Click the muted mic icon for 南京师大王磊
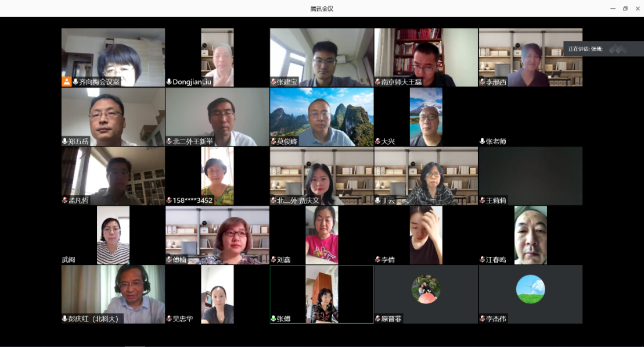Screen dimensions: 644x347 tap(378, 82)
